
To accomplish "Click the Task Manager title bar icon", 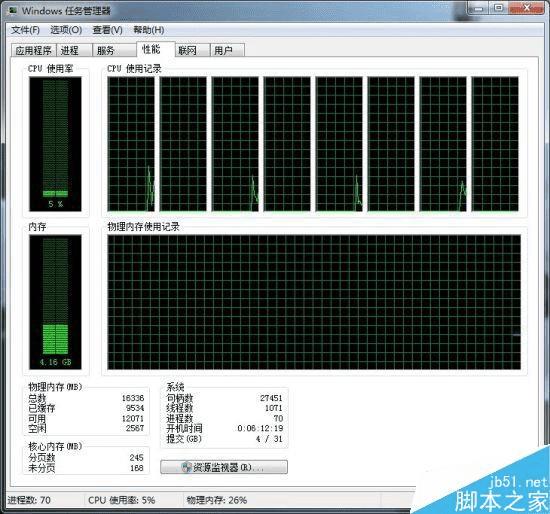I will (13, 11).
